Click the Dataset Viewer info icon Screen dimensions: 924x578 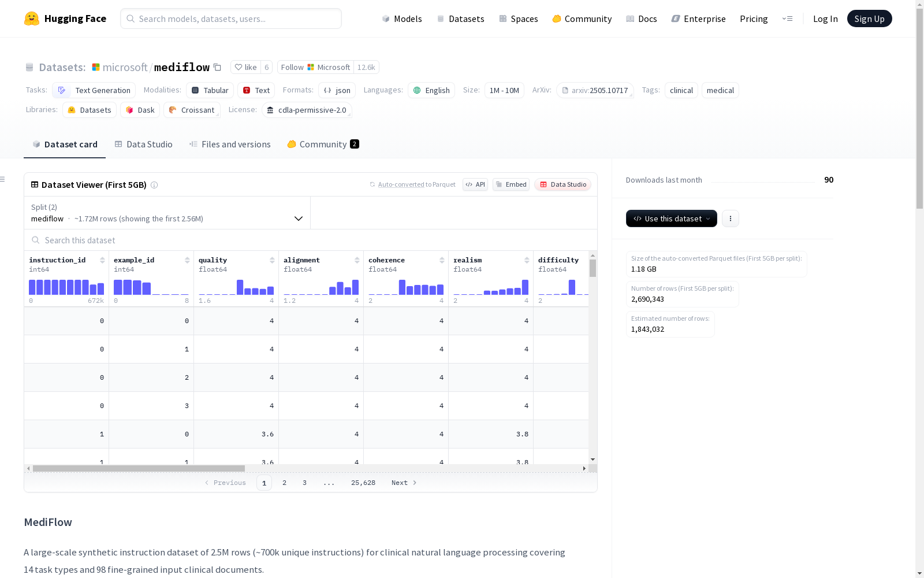click(x=154, y=185)
